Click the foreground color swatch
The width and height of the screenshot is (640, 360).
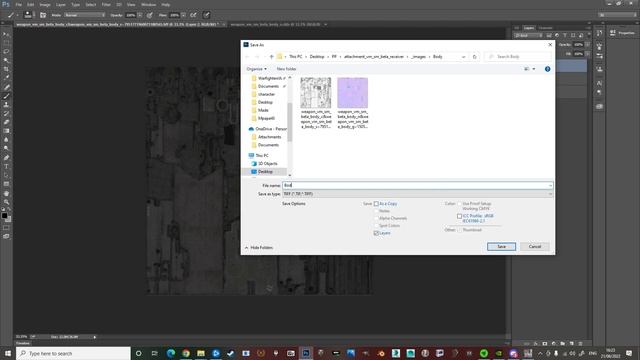pos(4,216)
